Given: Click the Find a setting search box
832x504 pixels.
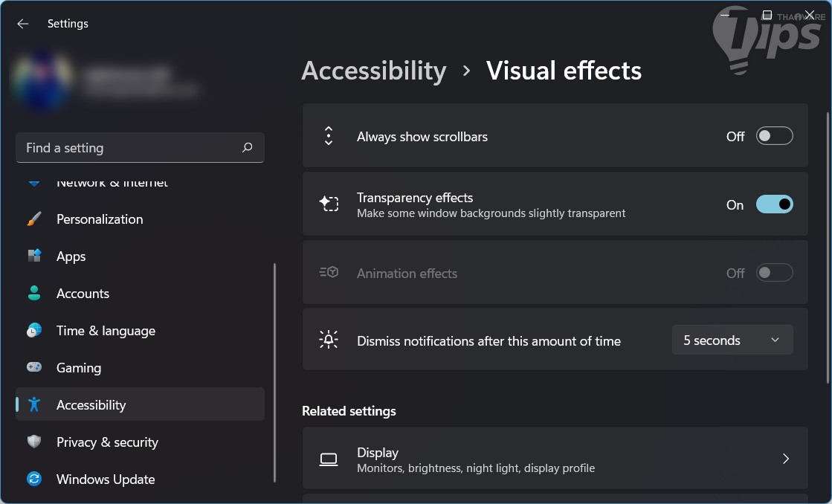Looking at the screenshot, I should [130, 148].
